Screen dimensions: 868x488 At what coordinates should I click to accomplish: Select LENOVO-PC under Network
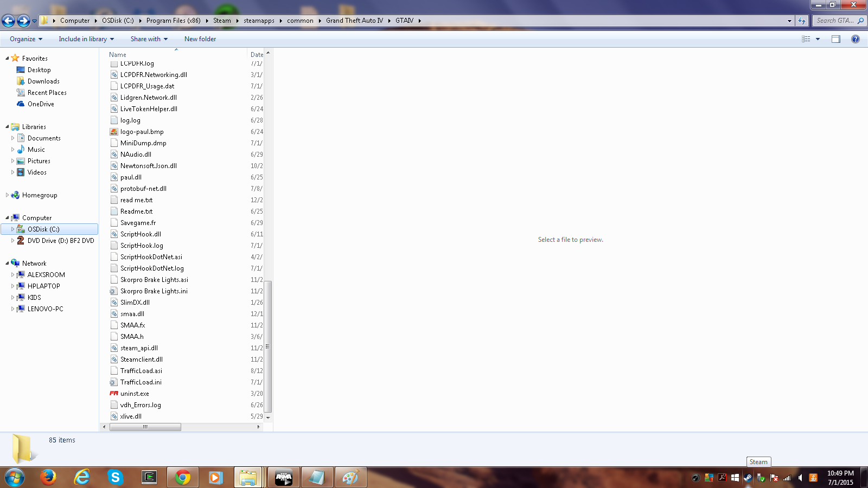coord(45,309)
